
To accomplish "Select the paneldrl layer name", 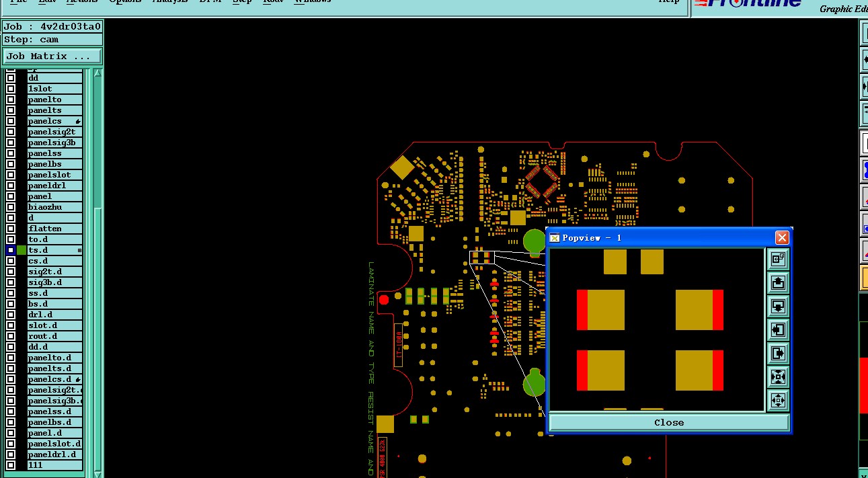I will 55,186.
